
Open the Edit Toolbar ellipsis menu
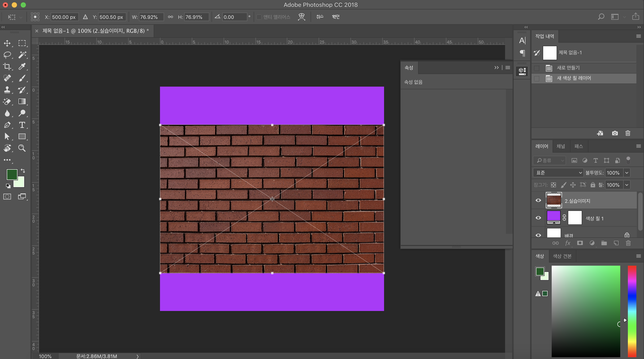7,160
